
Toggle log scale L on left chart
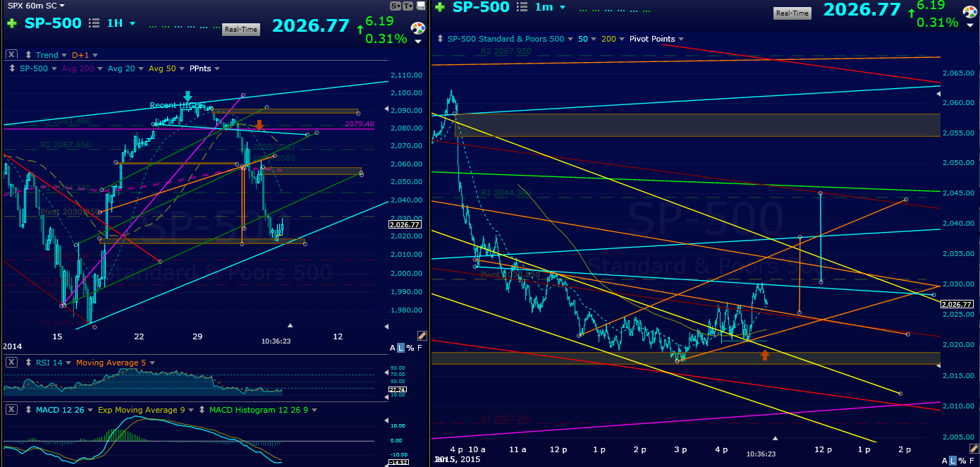click(401, 348)
